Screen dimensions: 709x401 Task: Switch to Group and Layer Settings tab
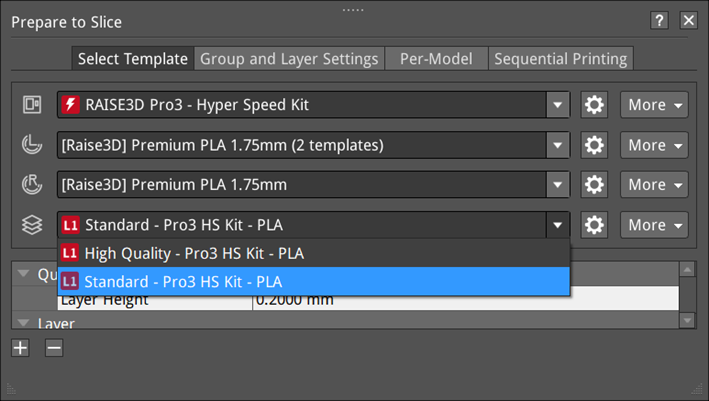(x=289, y=59)
